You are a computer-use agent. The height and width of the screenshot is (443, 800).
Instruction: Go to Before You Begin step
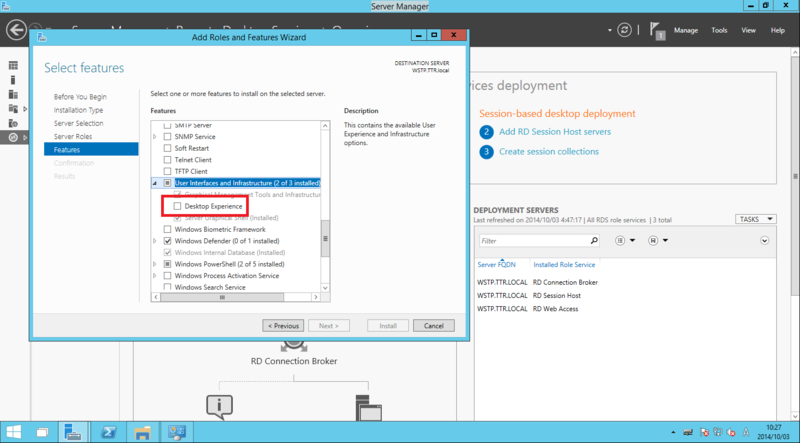[x=80, y=96]
